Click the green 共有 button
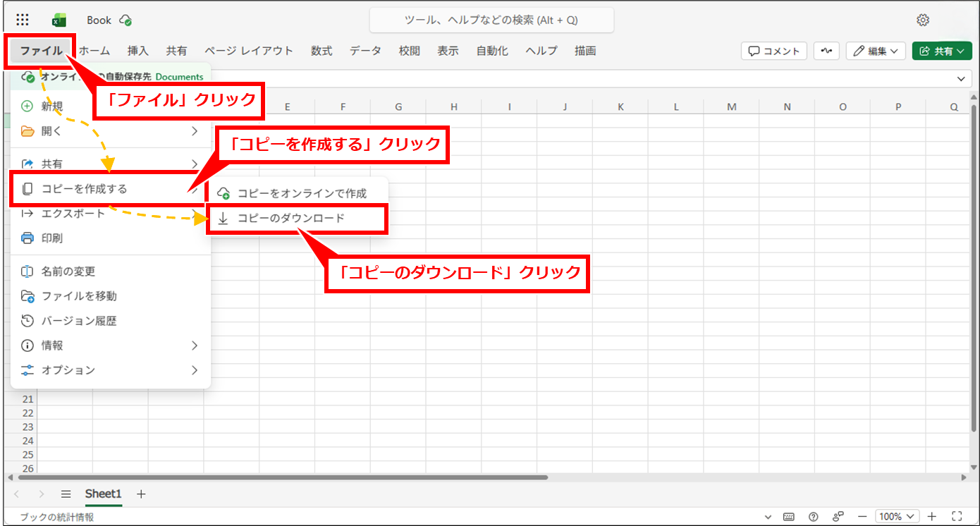The height and width of the screenshot is (526, 980). tap(941, 51)
